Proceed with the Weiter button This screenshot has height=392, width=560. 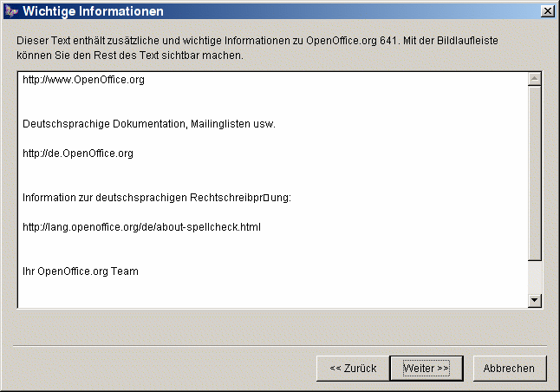(x=426, y=368)
